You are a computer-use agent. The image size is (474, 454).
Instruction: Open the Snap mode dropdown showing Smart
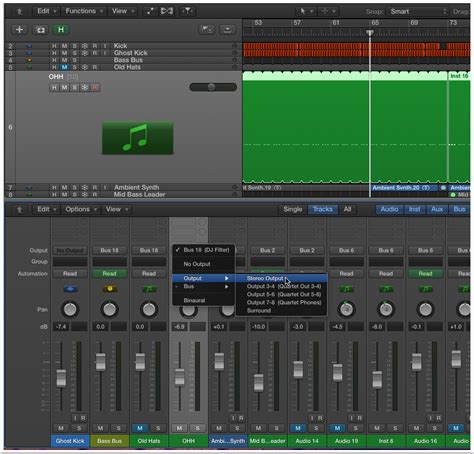(418, 12)
